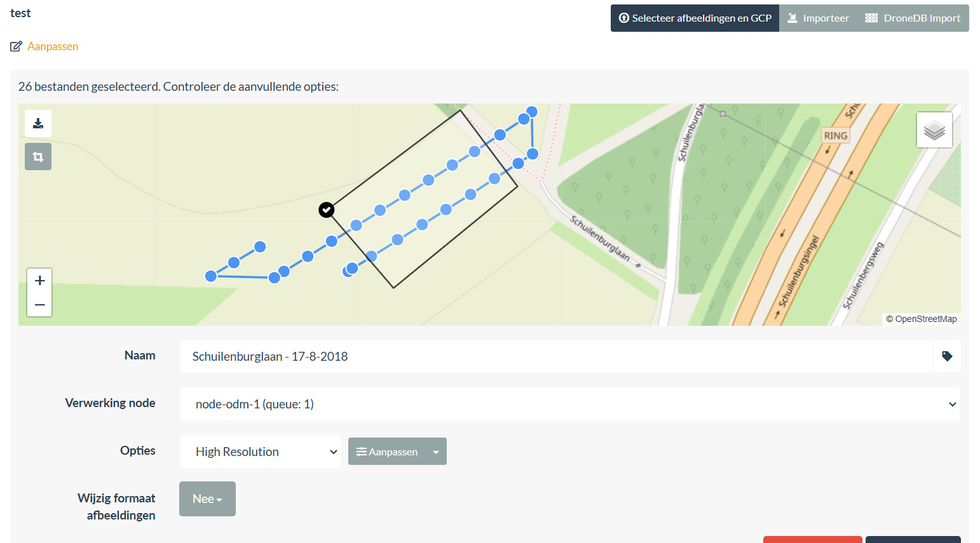Open the OpenStreetMap attribution link
The width and height of the screenshot is (980, 543).
click(925, 319)
